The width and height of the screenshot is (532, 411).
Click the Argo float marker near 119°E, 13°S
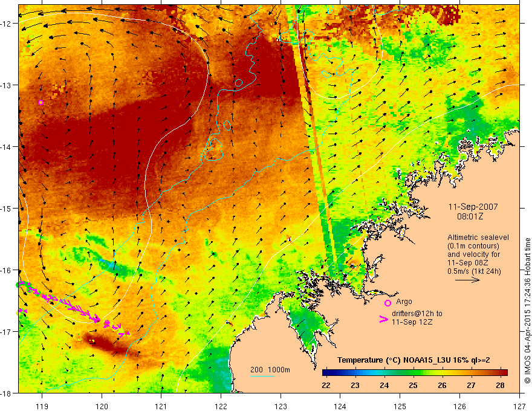41,102
